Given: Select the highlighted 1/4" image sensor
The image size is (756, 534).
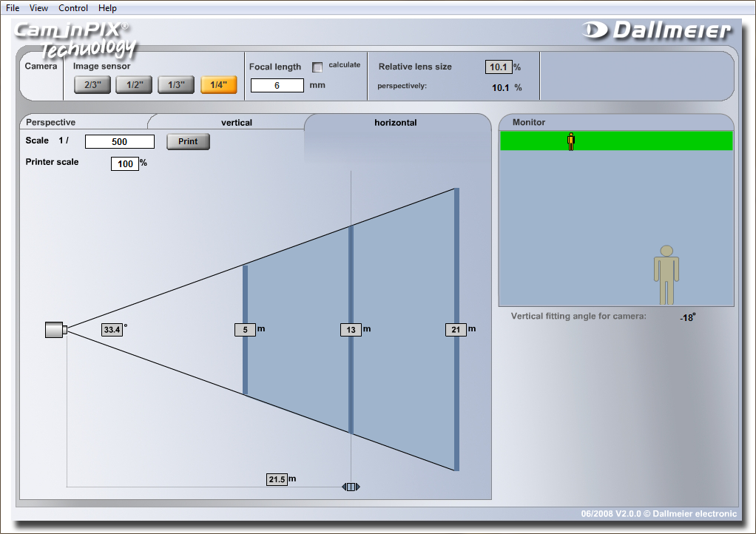Looking at the screenshot, I should (218, 85).
